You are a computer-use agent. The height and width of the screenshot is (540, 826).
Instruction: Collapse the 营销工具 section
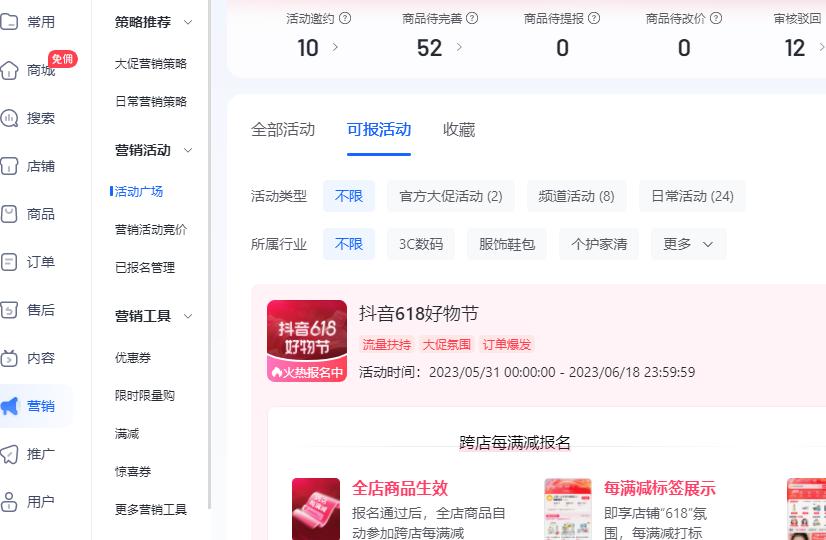[188, 316]
